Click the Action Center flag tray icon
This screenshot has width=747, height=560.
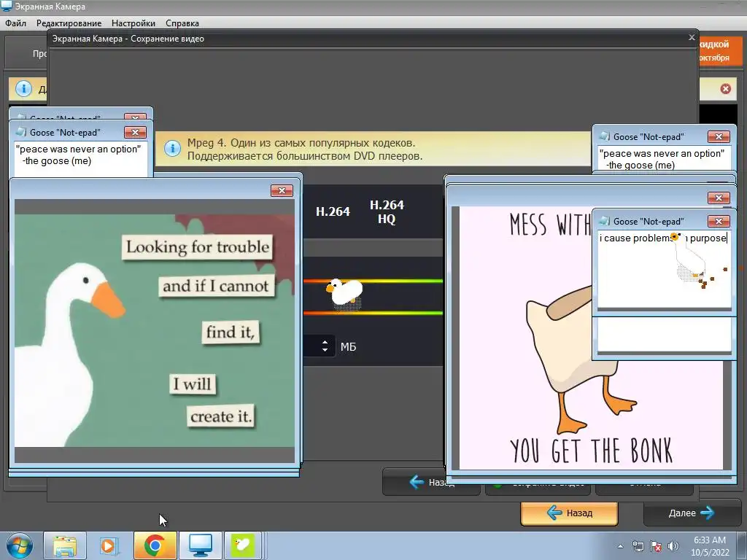656,546
